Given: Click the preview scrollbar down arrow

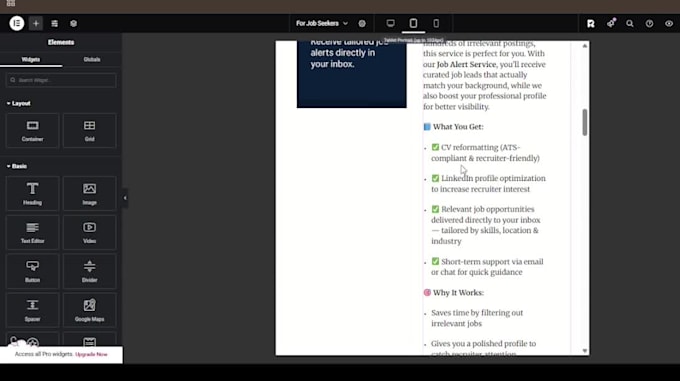Looking at the screenshot, I should [585, 351].
